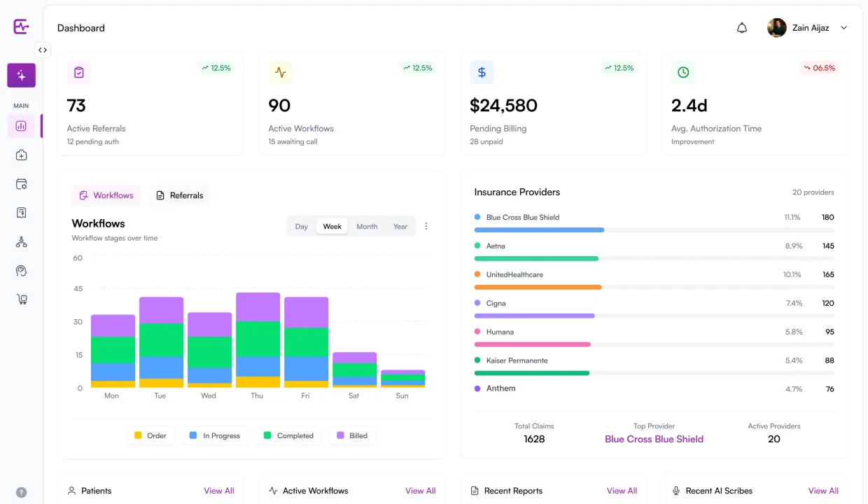Screen dimensions: 868x504
Task: Click the Active Workflows pulse icon
Action: pos(281,72)
